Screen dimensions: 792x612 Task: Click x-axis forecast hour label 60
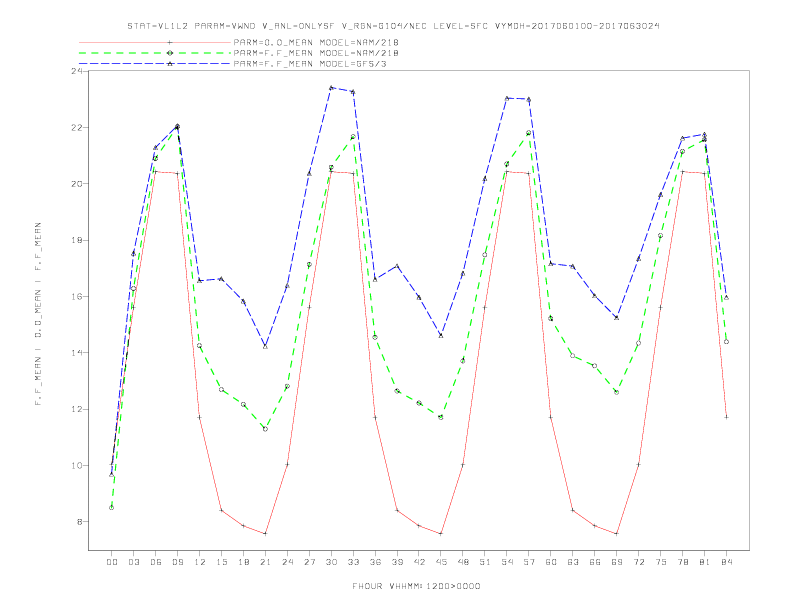point(551,562)
